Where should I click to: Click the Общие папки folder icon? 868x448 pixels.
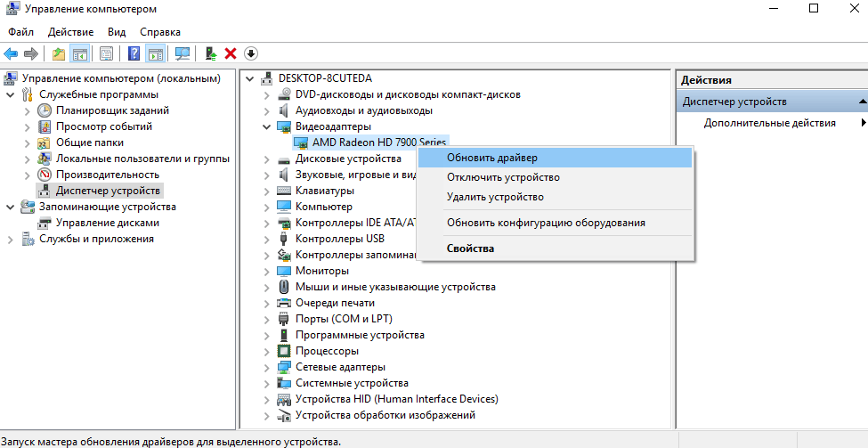click(x=45, y=143)
